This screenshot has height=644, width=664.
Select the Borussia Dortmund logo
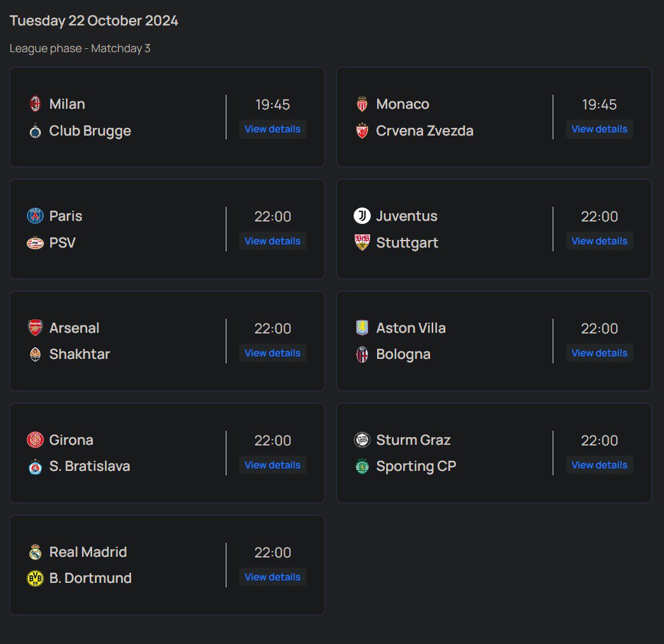[x=36, y=578]
